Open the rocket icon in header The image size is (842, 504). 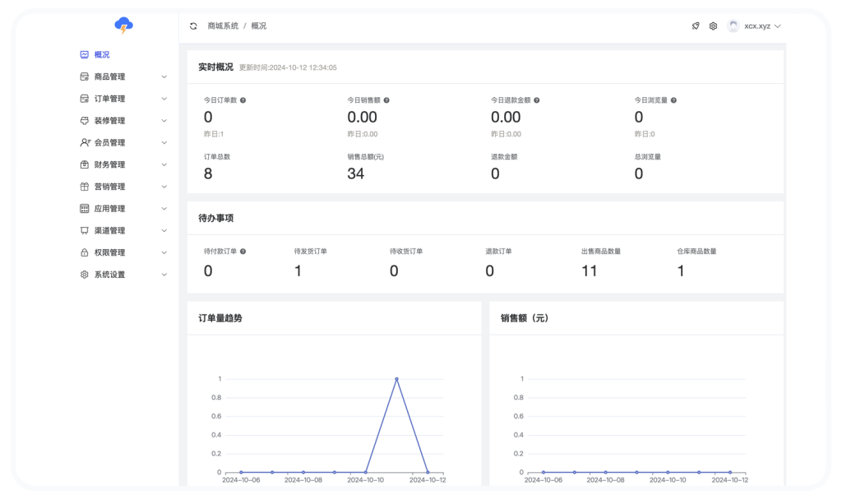pyautogui.click(x=696, y=25)
